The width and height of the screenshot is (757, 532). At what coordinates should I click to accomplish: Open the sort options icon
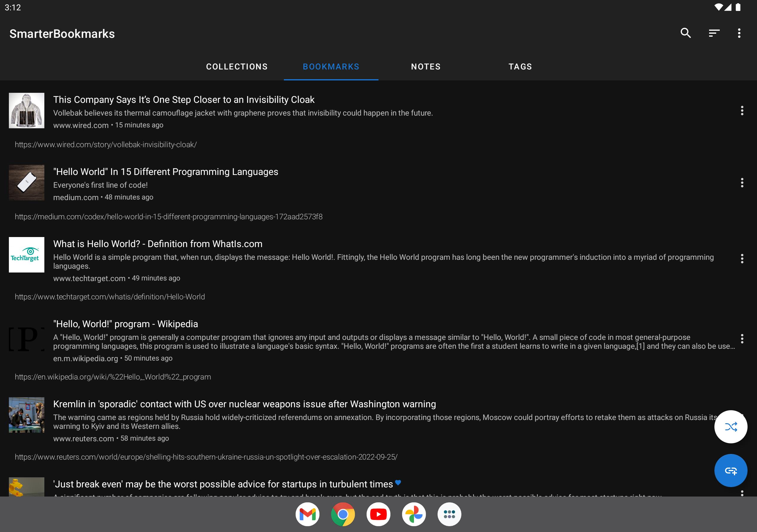(x=714, y=33)
